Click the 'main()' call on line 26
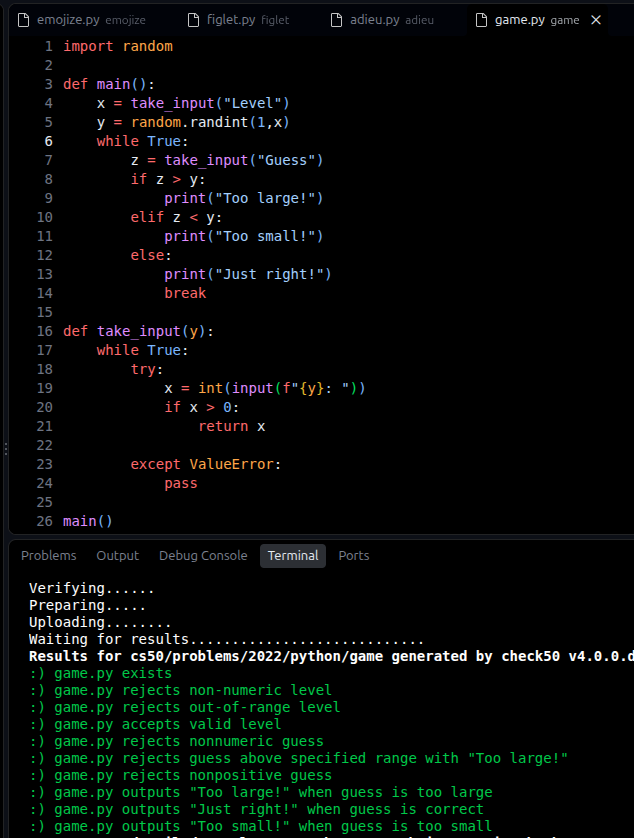The image size is (634, 838). [88, 522]
